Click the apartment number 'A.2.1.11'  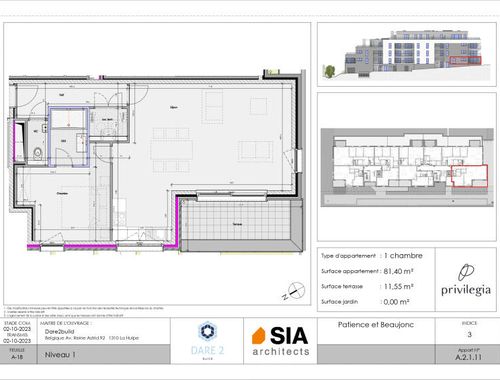(469, 357)
